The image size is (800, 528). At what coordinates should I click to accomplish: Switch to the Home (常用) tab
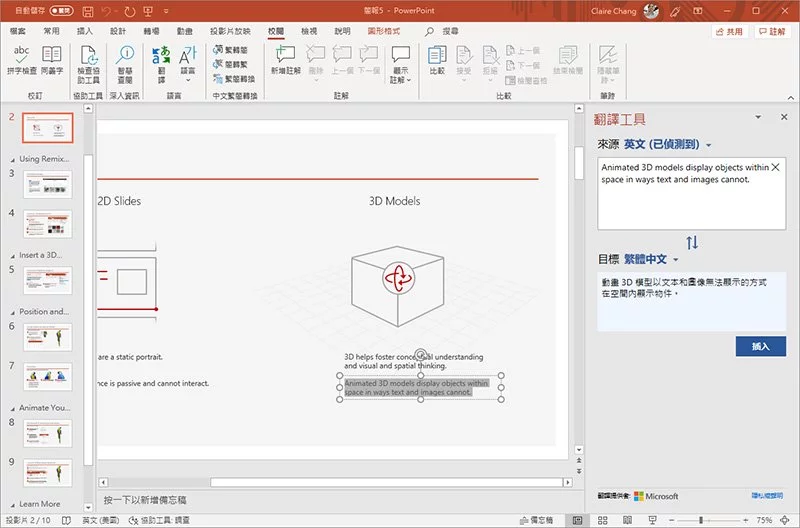click(51, 31)
